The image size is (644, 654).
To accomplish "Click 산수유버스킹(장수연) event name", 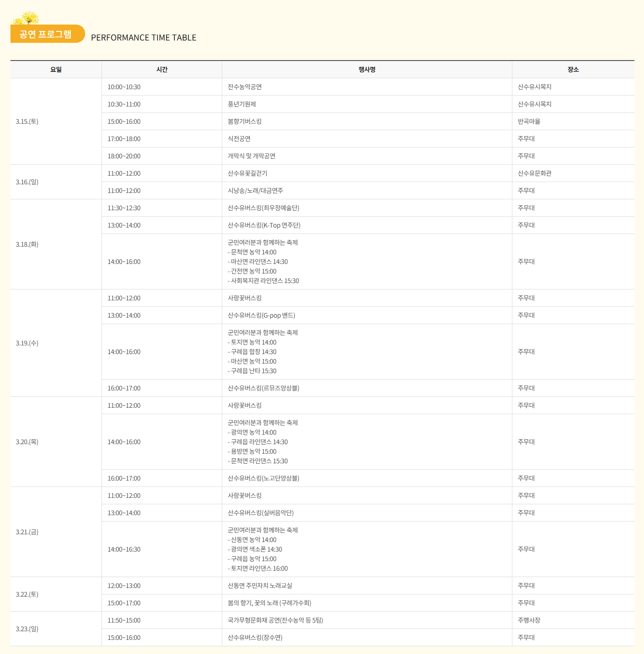I will [255, 638].
